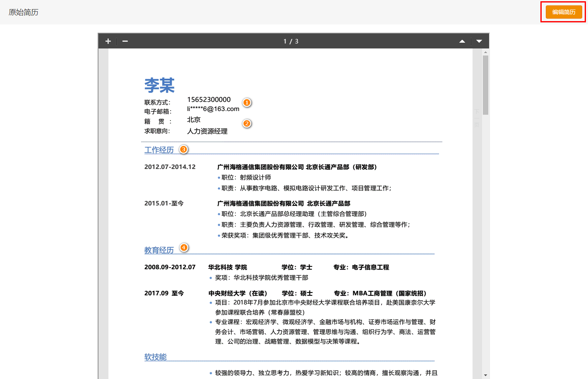The image size is (588, 379).
Task: Click 学位：硕士 text
Action: point(297,293)
